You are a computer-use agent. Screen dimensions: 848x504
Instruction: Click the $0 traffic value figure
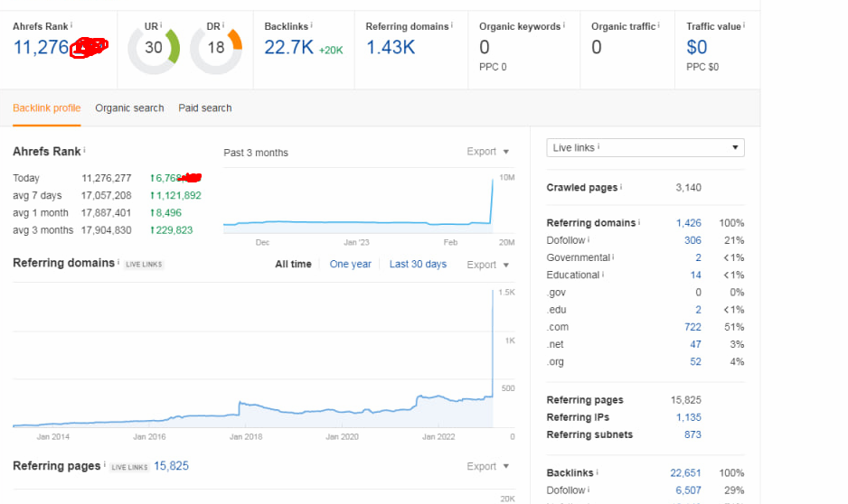(x=696, y=48)
